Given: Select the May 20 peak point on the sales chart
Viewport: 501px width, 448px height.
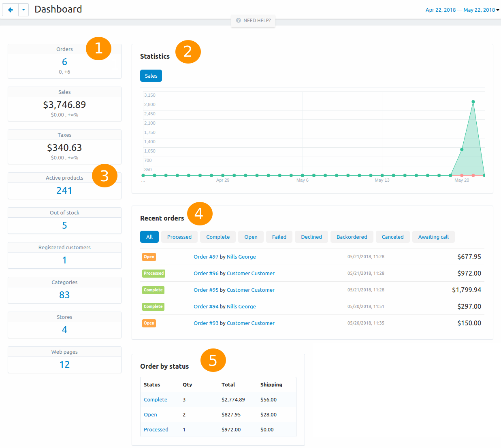Looking at the screenshot, I should pos(473,102).
